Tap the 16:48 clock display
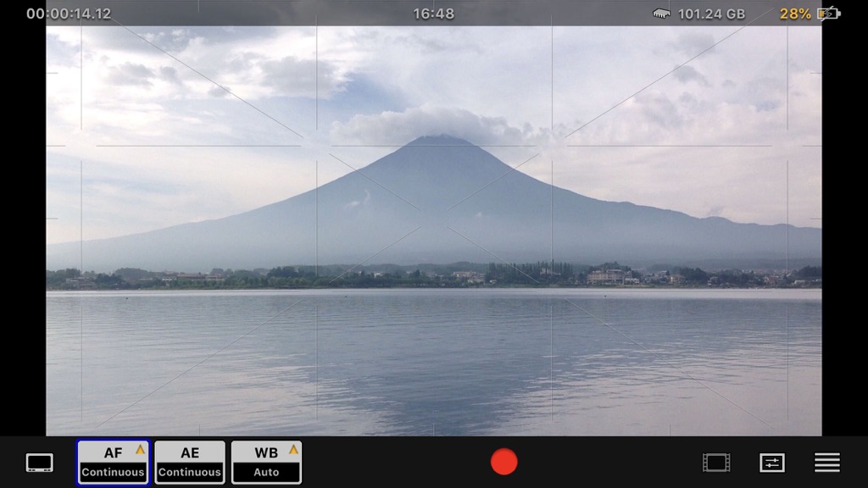Image resolution: width=868 pixels, height=488 pixels. pyautogui.click(x=433, y=14)
